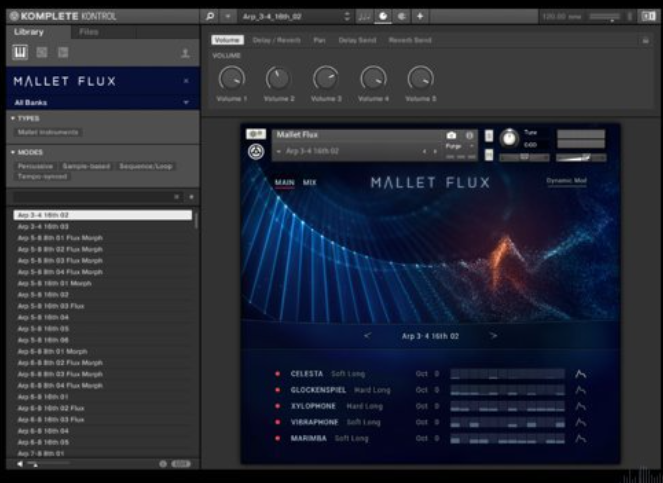Viewport: 663px width, 483px height.
Task: Switch to the MIX page
Action: coord(310,183)
